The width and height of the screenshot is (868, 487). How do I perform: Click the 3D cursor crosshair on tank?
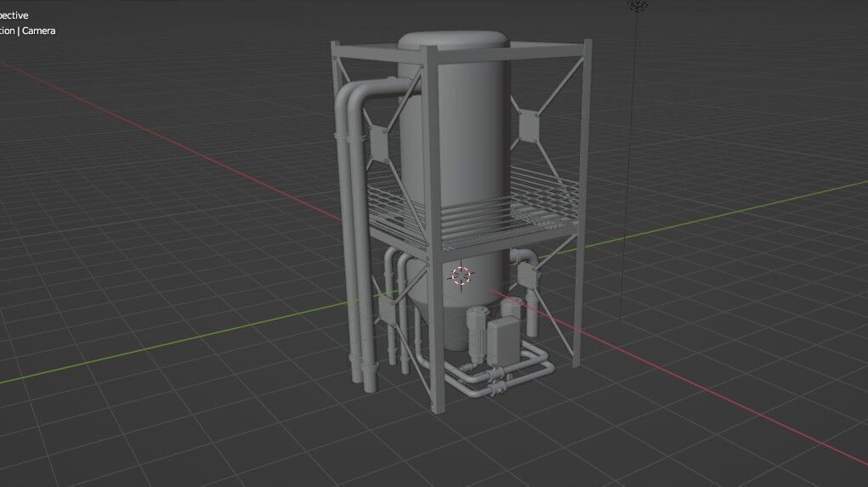pyautogui.click(x=461, y=275)
